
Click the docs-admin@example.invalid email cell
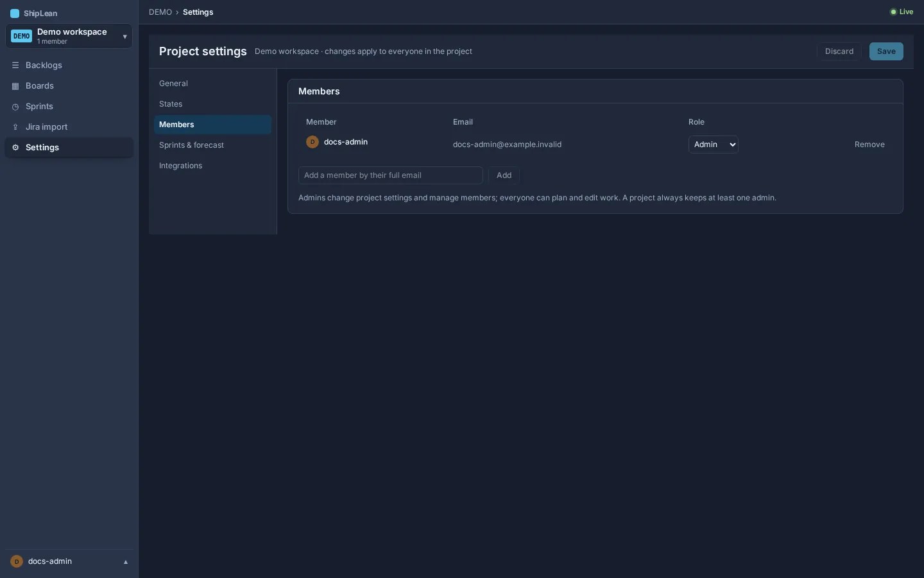point(507,144)
